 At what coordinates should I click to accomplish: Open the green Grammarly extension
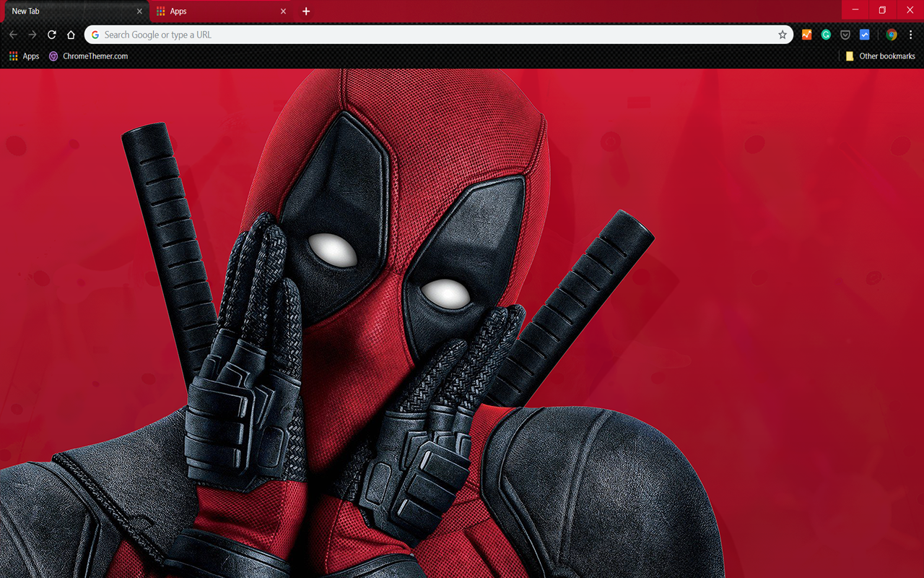826,35
